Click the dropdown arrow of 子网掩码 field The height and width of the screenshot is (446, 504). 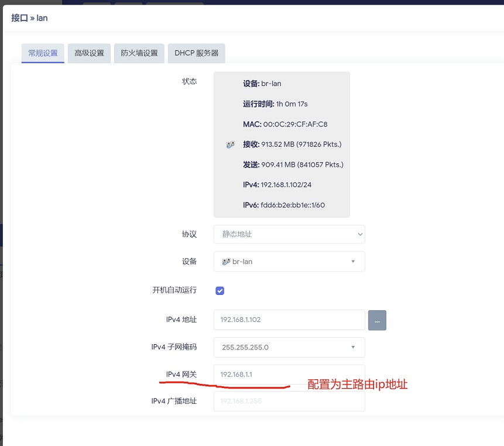(x=353, y=347)
